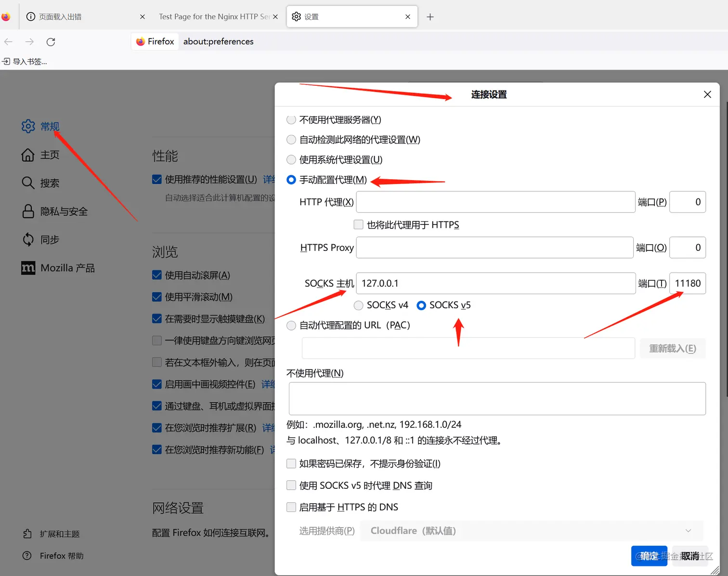
Task: Toggle 使用平滑滚动 checkbox
Action: pos(157,297)
